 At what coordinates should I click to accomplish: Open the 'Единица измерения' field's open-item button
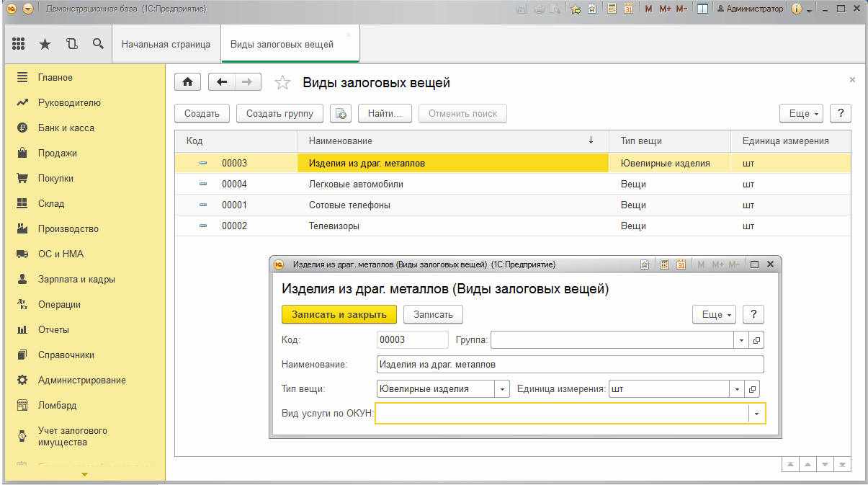[751, 388]
